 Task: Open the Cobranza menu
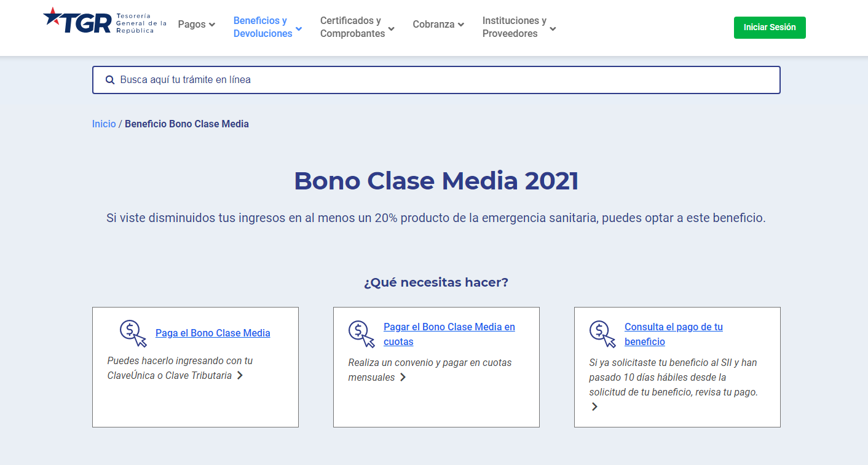tap(438, 25)
